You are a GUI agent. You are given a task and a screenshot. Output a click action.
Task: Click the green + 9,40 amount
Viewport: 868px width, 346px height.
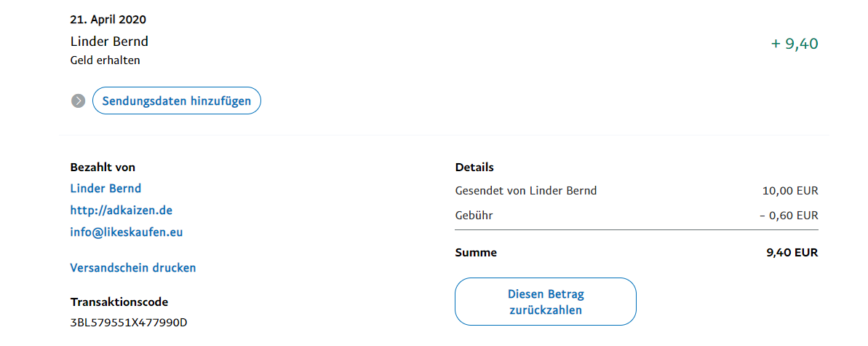[795, 44]
